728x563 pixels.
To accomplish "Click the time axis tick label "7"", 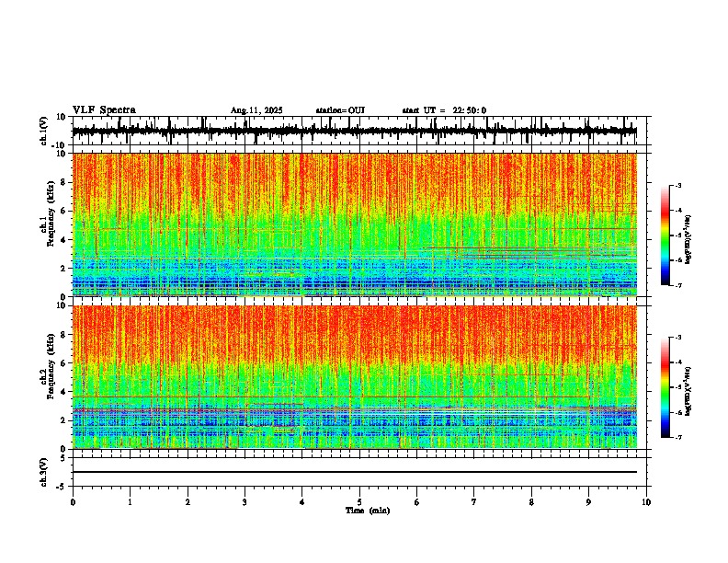I will pos(474,502).
